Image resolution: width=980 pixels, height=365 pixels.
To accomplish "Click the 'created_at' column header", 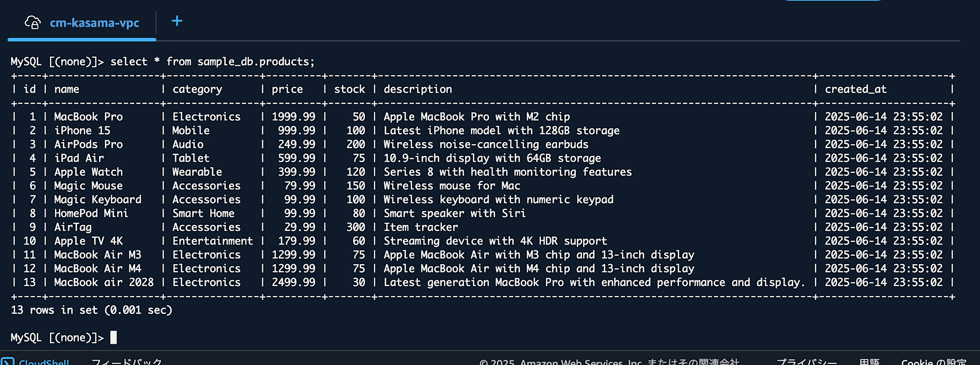I will (x=856, y=89).
